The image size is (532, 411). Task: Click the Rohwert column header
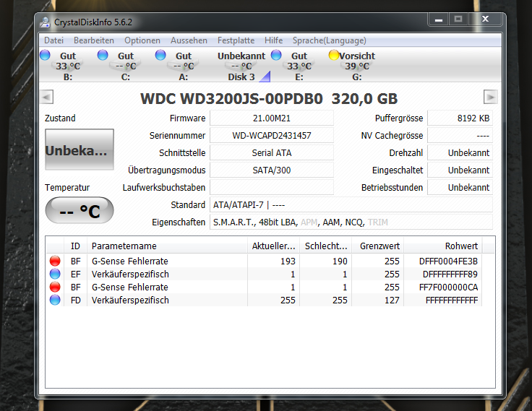443,246
